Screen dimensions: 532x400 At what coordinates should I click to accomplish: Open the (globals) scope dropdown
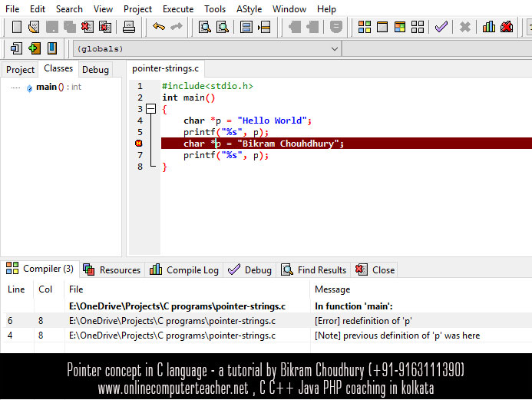207,49
